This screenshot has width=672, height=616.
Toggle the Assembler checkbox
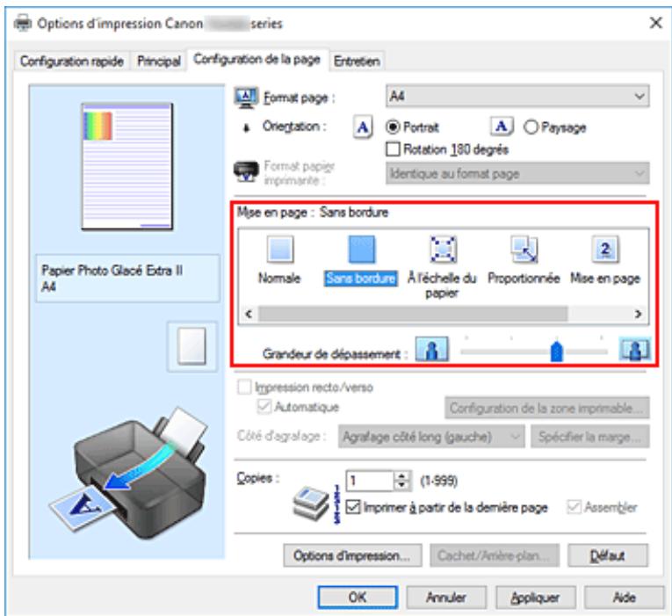574,507
